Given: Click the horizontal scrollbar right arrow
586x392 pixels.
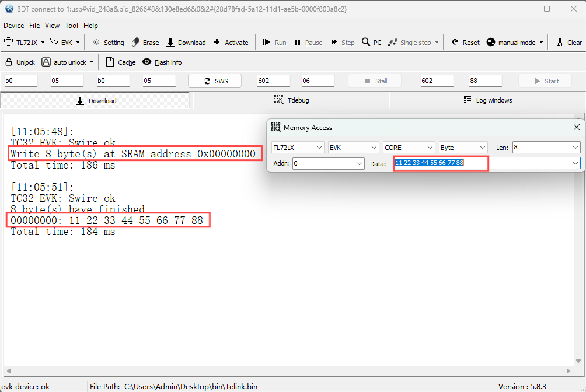Looking at the screenshot, I should [568, 371].
